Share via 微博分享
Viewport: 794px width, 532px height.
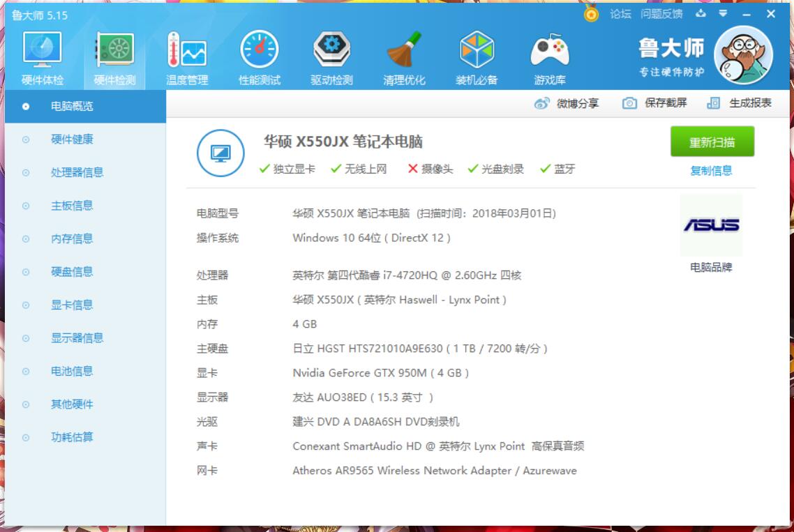pyautogui.click(x=577, y=103)
